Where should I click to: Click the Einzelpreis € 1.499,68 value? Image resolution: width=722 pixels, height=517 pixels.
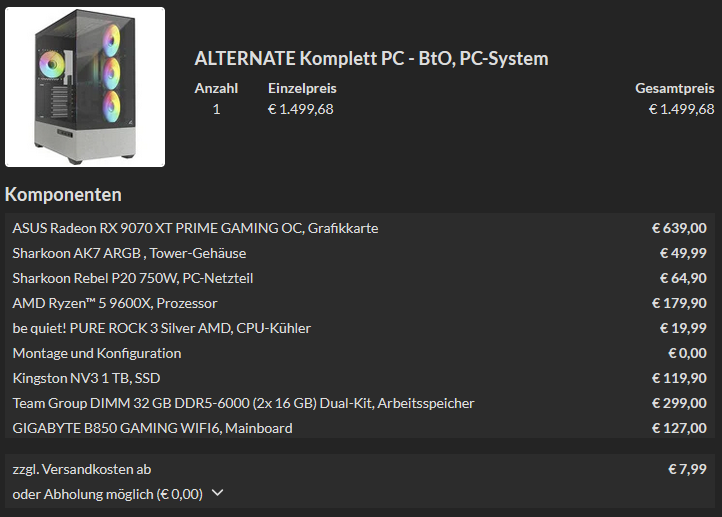[301, 109]
